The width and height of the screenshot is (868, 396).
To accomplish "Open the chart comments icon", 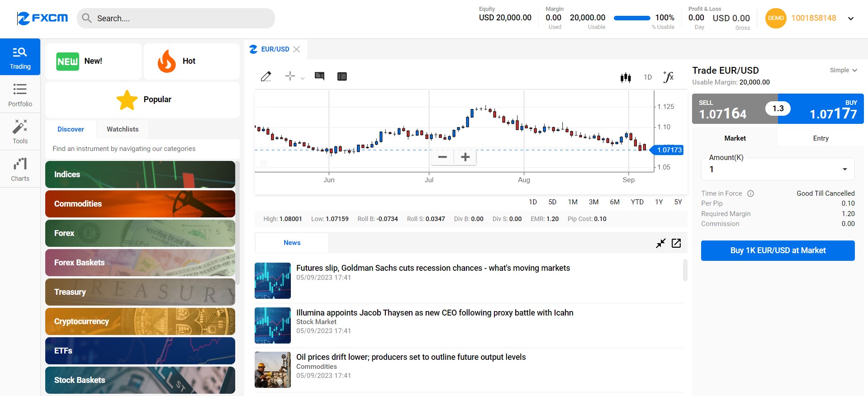I will pyautogui.click(x=319, y=76).
